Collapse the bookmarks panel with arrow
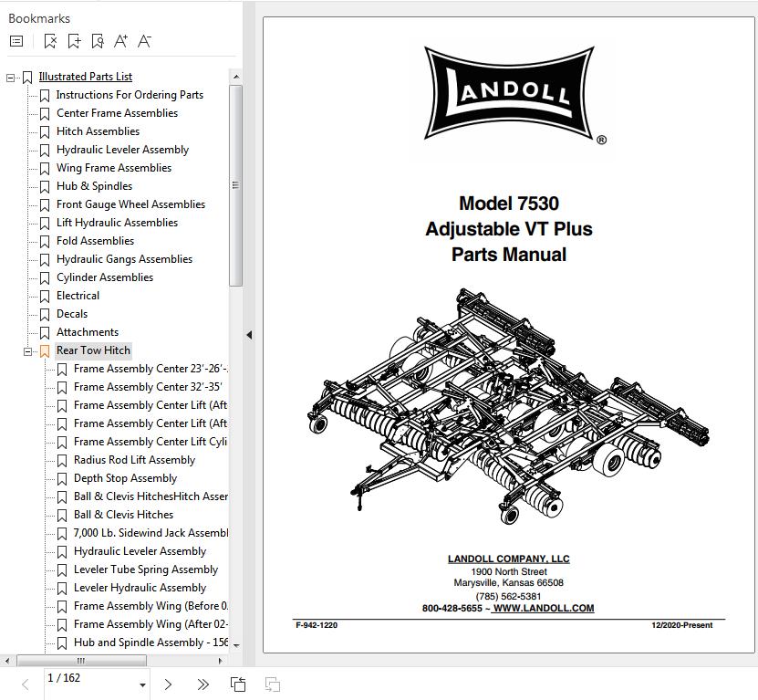758x700 pixels. point(249,335)
